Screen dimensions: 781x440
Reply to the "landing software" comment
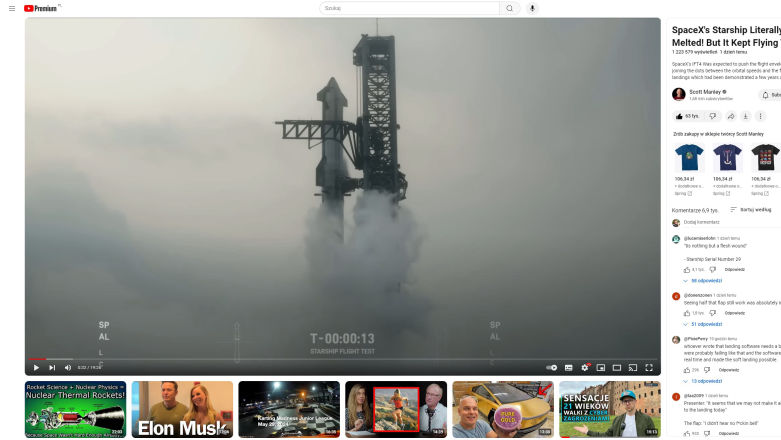point(729,370)
